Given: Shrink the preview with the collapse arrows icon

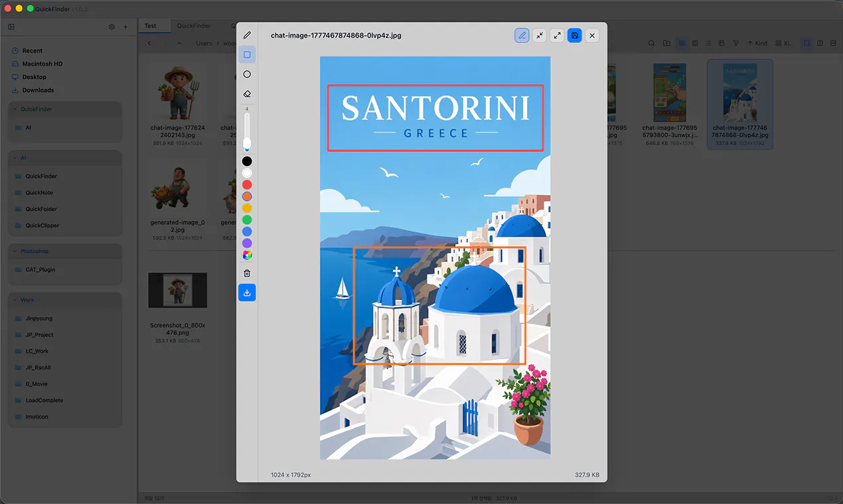Looking at the screenshot, I should [540, 35].
